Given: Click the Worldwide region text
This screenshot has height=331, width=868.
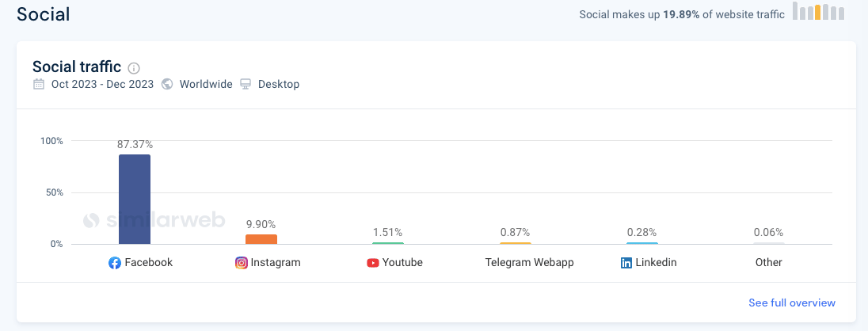Looking at the screenshot, I should 206,84.
